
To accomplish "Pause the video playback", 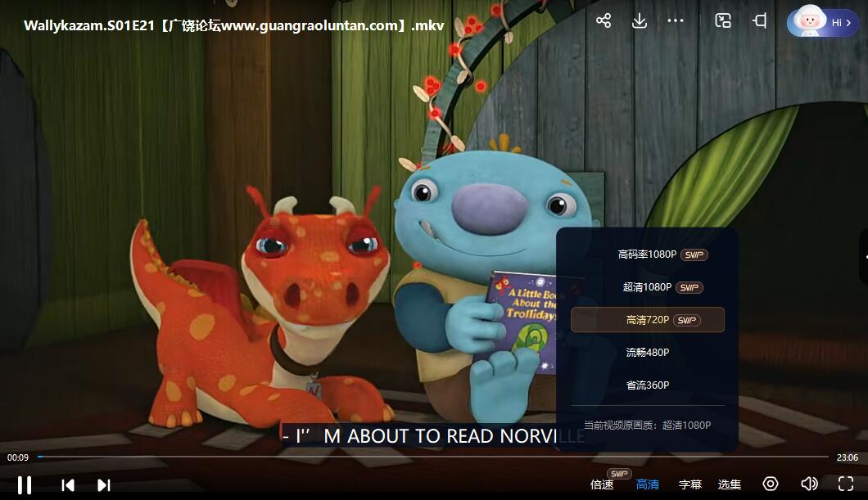I will coord(25,485).
